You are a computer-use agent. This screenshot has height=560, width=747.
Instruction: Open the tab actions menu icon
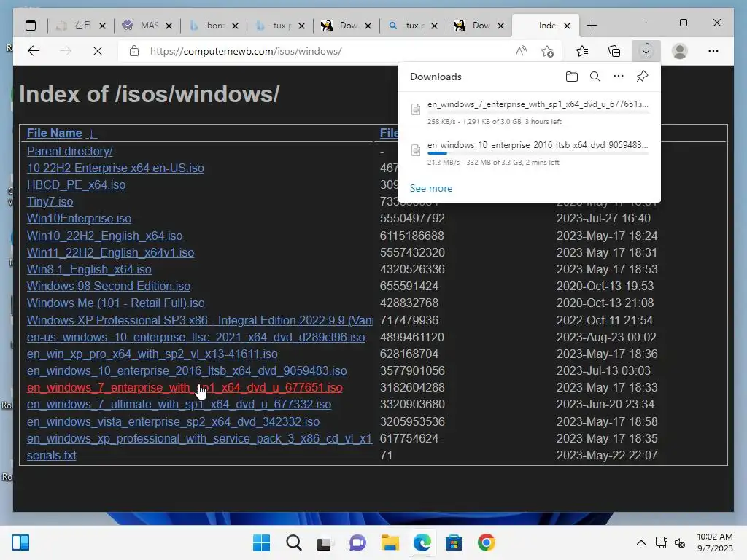coord(31,26)
